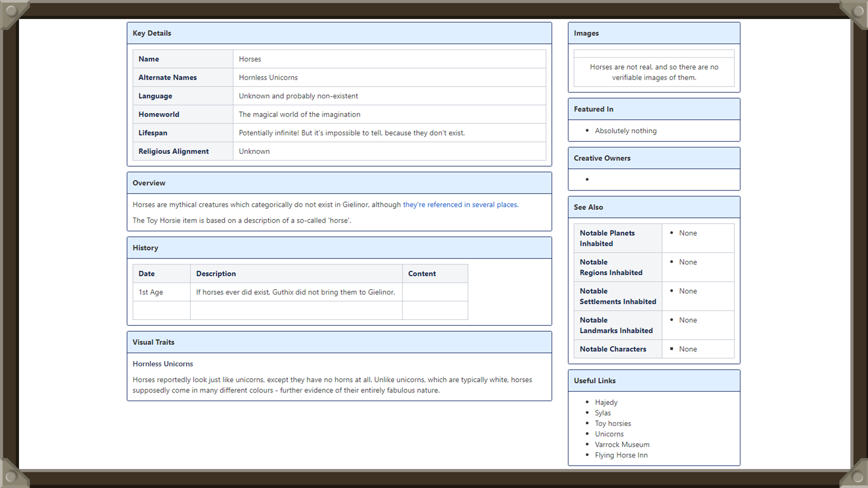868x488 pixels.
Task: Open the Unicorns useful link
Action: click(x=609, y=434)
